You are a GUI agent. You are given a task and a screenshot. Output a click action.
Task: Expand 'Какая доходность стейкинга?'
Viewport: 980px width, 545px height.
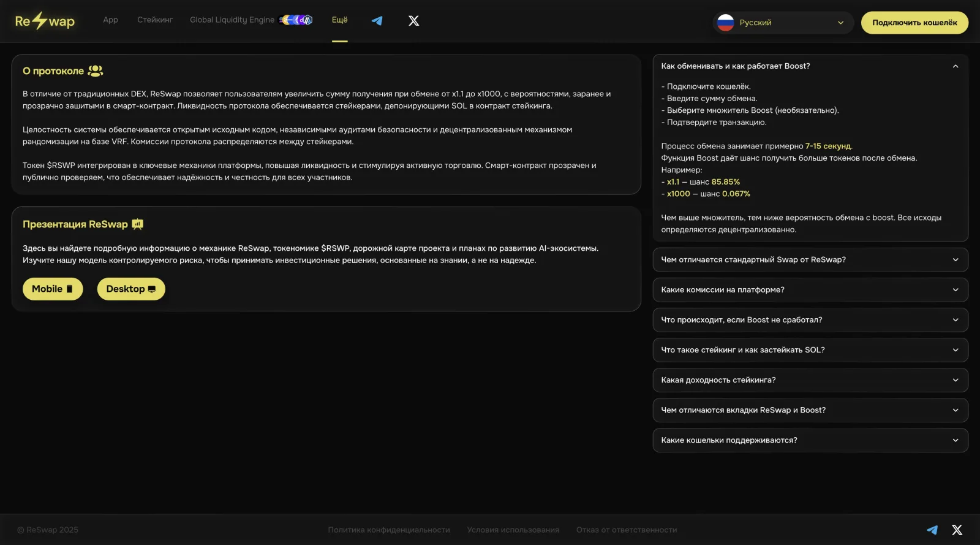810,380
